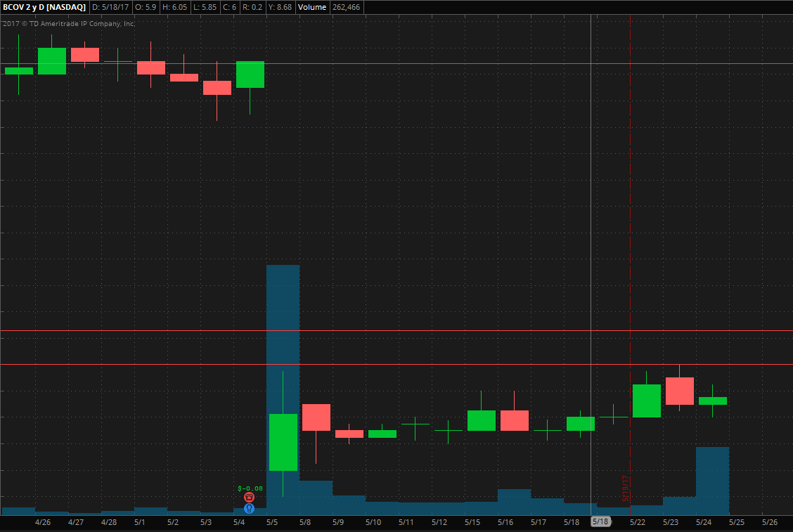793x532 pixels.
Task: Click the 5/26 date axis label
Action: [770, 522]
